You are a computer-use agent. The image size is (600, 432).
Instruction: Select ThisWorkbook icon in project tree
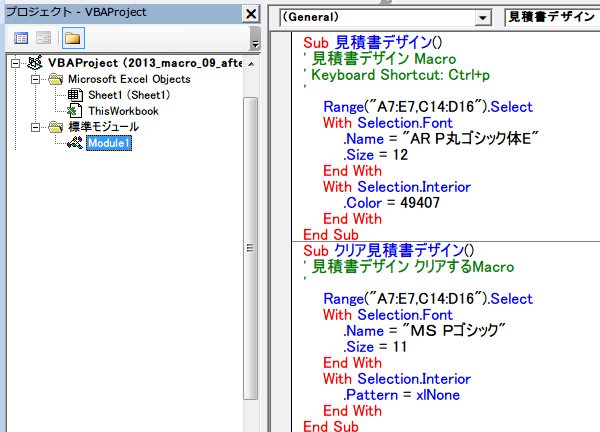[x=74, y=111]
